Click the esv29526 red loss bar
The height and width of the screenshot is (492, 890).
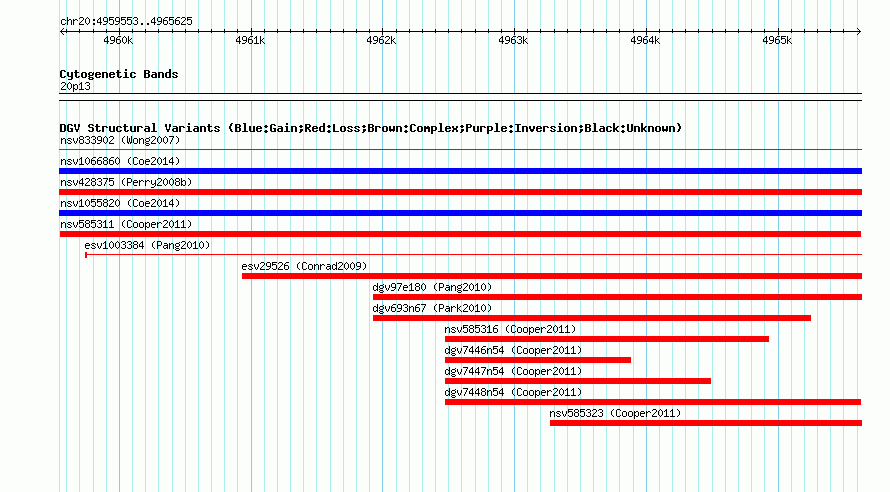pyautogui.click(x=552, y=276)
